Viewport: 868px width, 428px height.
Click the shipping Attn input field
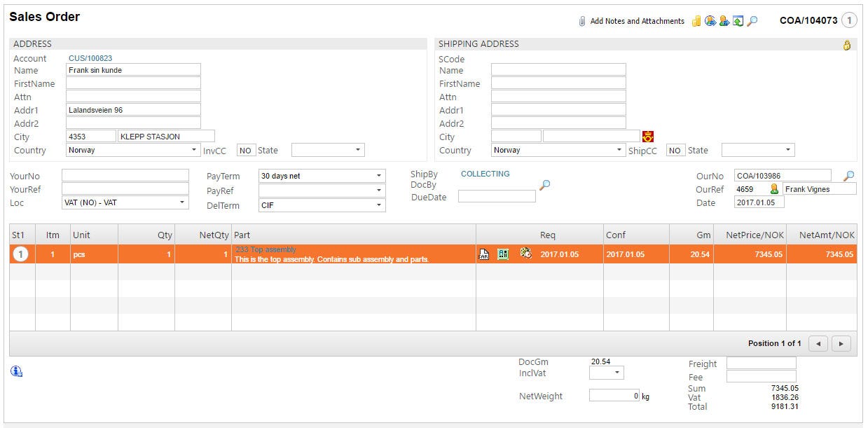click(x=558, y=97)
